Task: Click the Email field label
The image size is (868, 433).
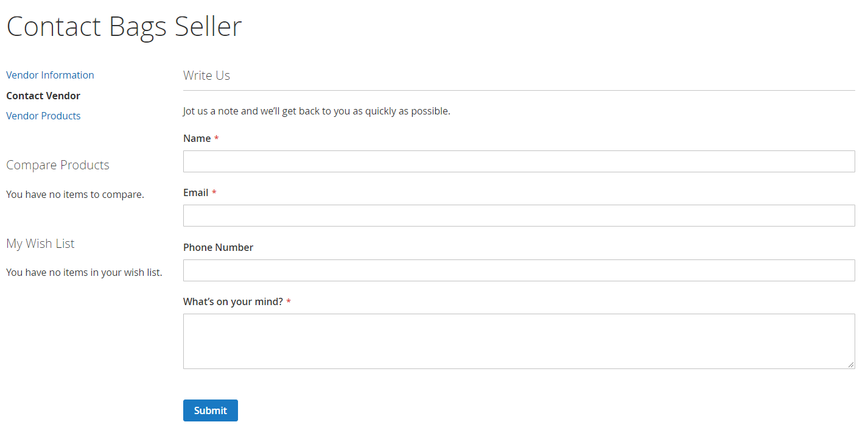Action: (196, 192)
